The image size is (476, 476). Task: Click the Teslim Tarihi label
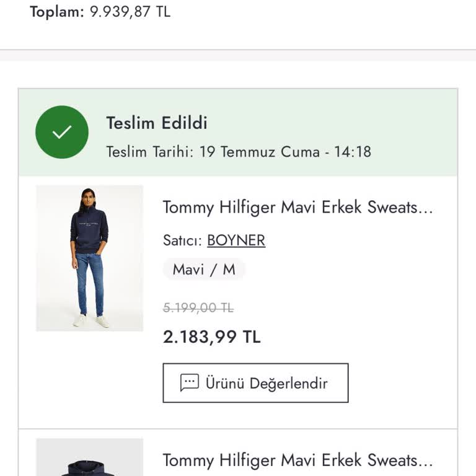click(149, 151)
